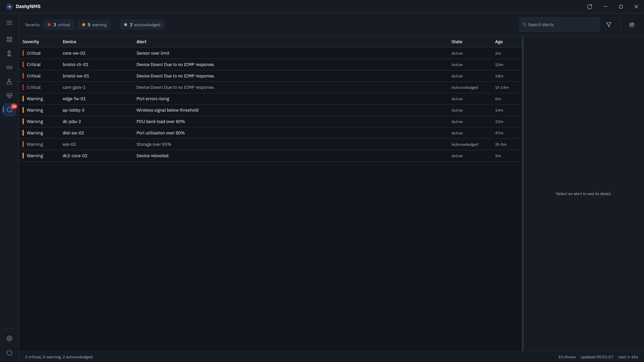The width and height of the screenshot is (644, 362).
Task: Open the links sidebar icon
Action: pos(9,67)
